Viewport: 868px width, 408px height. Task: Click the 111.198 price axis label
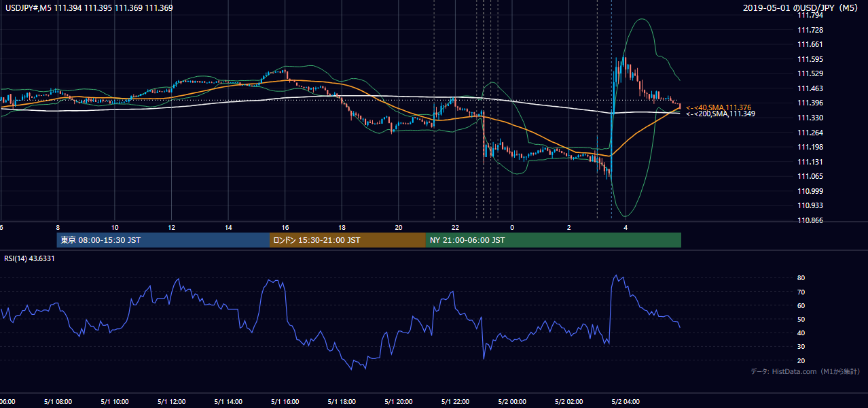810,147
